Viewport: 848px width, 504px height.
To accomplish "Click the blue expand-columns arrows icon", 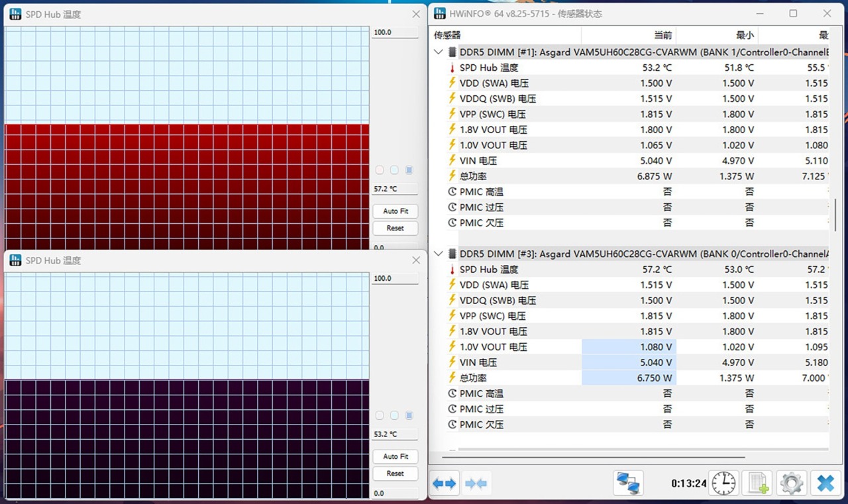I will (444, 483).
